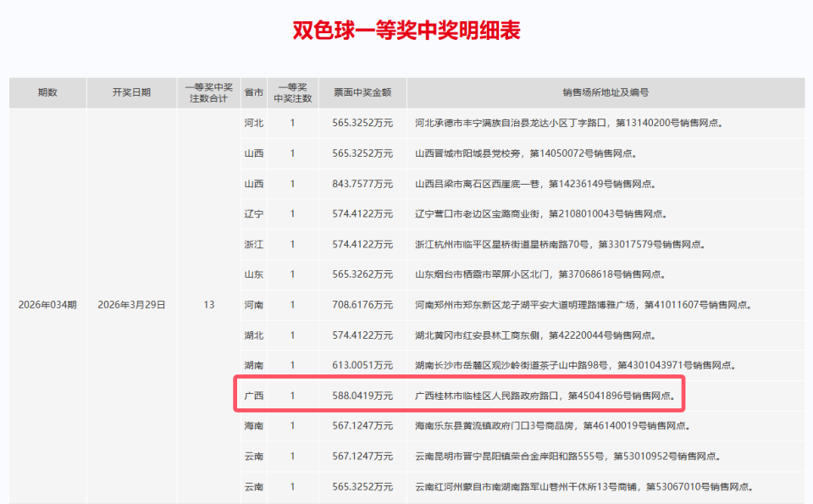Click the 海南 province cell
813x504 pixels.
point(254,426)
